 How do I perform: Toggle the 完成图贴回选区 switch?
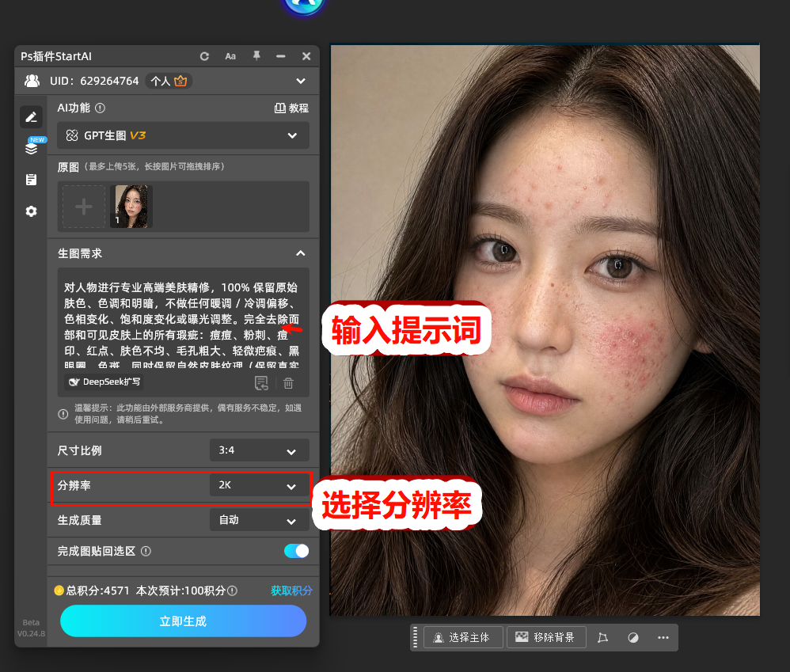[296, 551]
